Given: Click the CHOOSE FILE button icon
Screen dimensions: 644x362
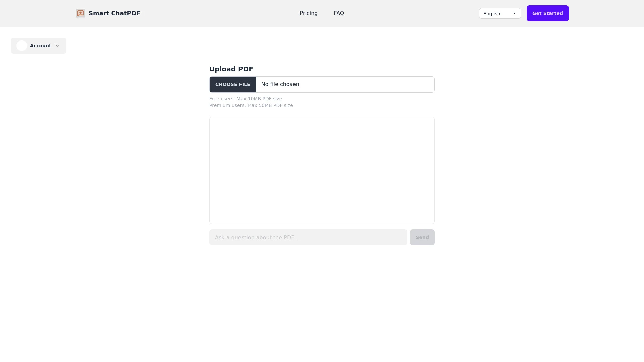Looking at the screenshot, I should click(x=233, y=84).
